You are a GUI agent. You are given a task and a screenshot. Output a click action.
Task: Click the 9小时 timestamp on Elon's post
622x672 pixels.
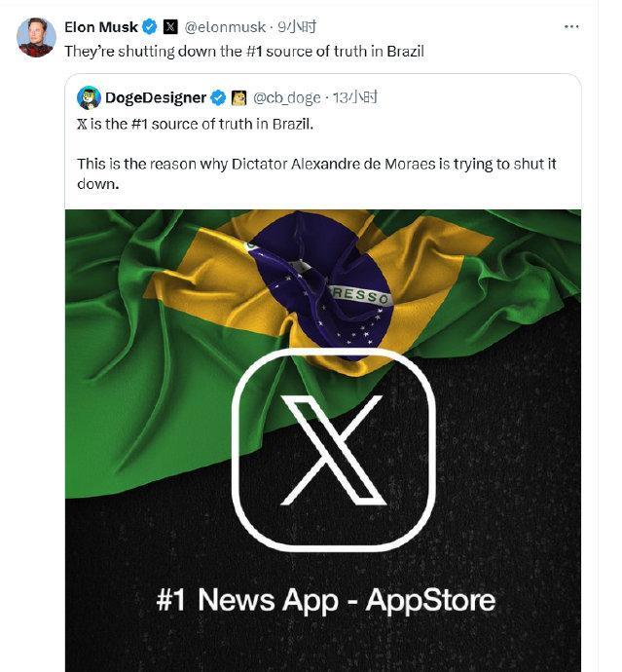(296, 27)
